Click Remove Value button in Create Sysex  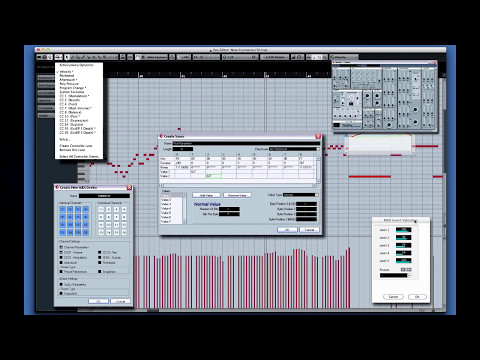point(237,195)
